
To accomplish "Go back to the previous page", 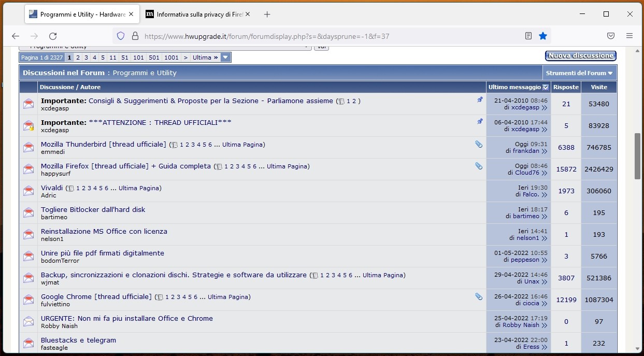I will [16, 36].
